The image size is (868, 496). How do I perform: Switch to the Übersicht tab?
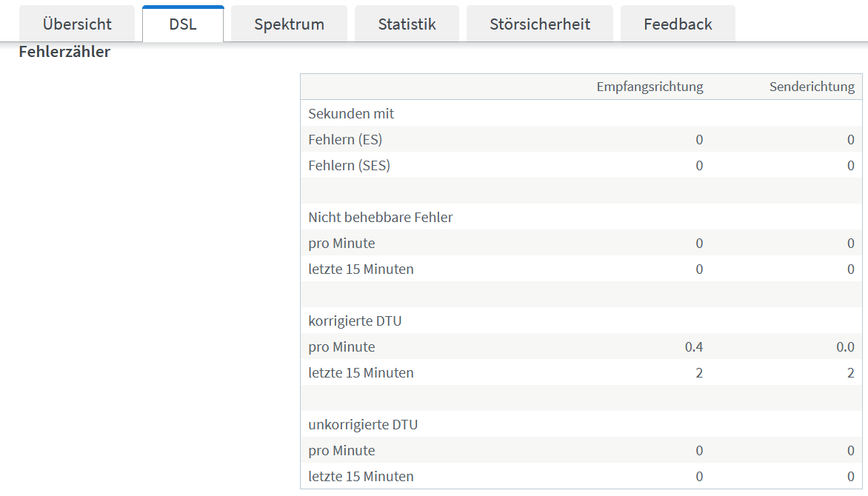point(77,24)
